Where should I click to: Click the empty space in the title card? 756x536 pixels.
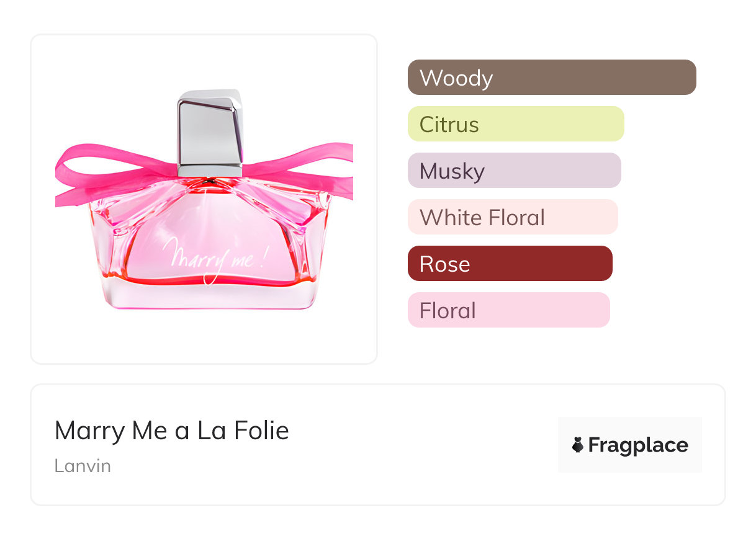click(422, 447)
